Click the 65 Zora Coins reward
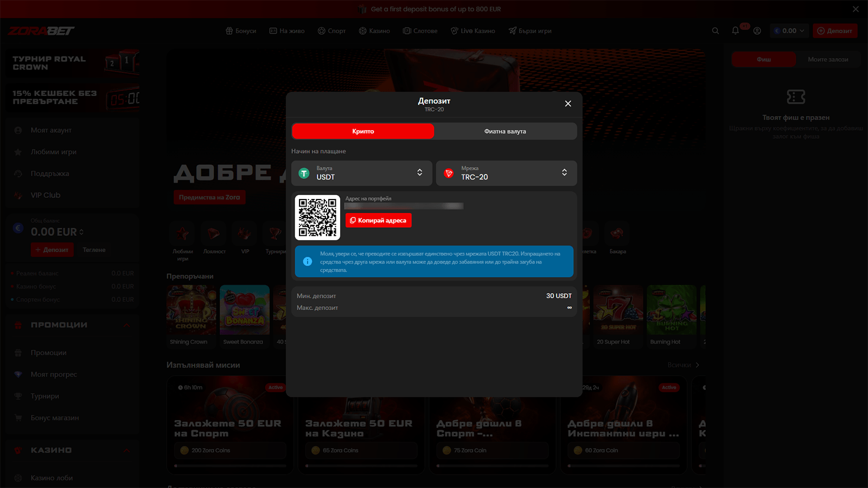 click(x=361, y=451)
